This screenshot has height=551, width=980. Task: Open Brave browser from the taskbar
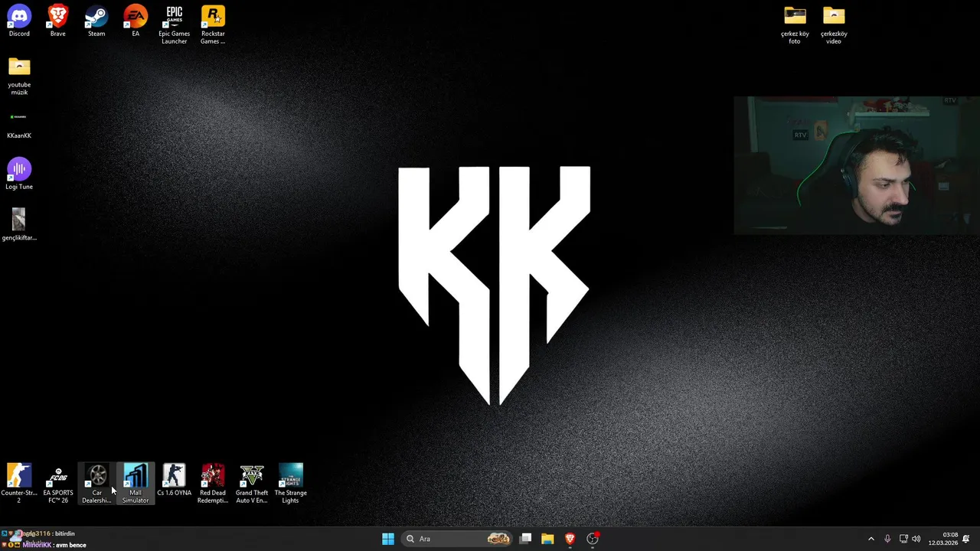click(x=570, y=539)
